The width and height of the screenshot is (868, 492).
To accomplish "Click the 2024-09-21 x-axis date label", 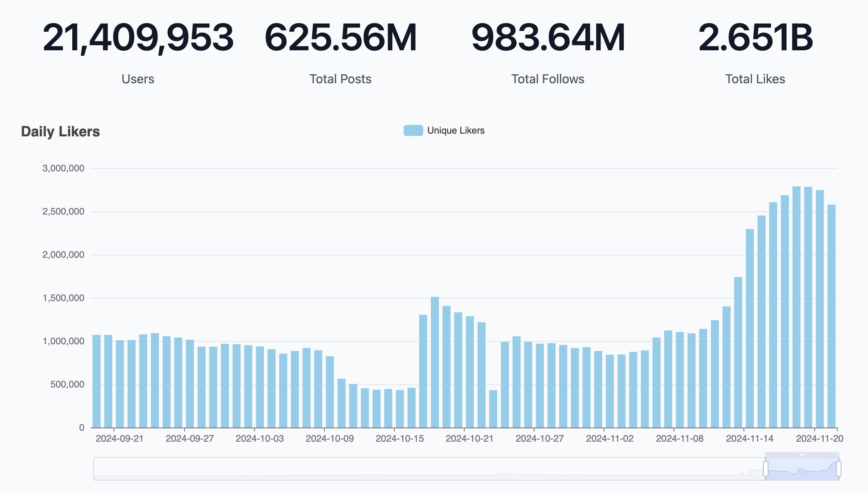I will (x=119, y=439).
